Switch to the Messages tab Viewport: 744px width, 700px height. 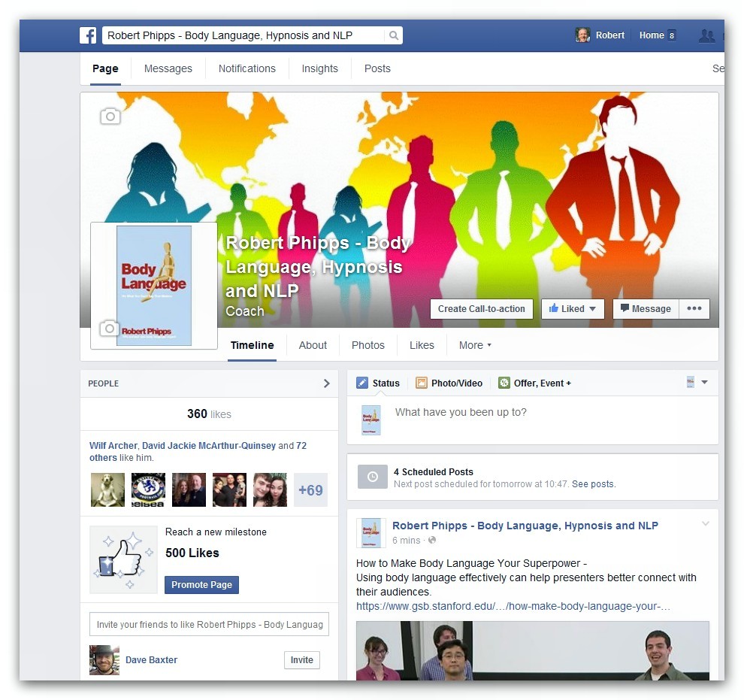click(x=168, y=68)
